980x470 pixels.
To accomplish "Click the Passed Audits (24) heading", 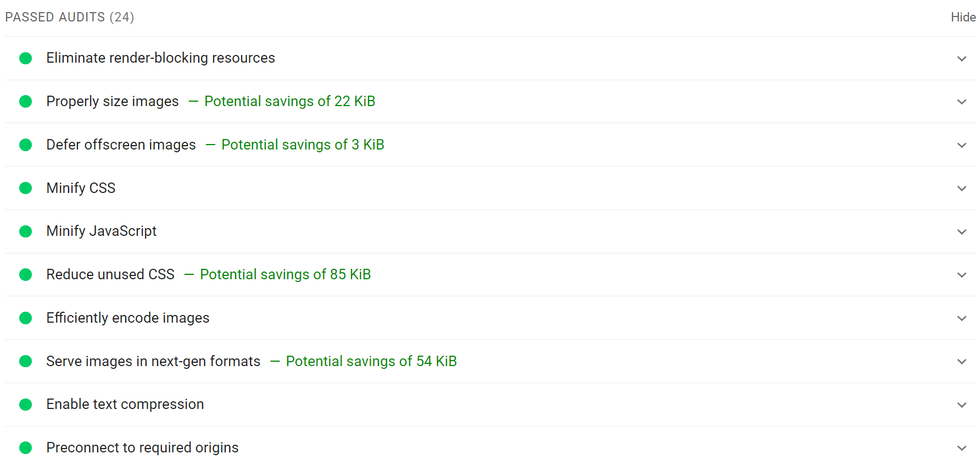I will 70,18.
